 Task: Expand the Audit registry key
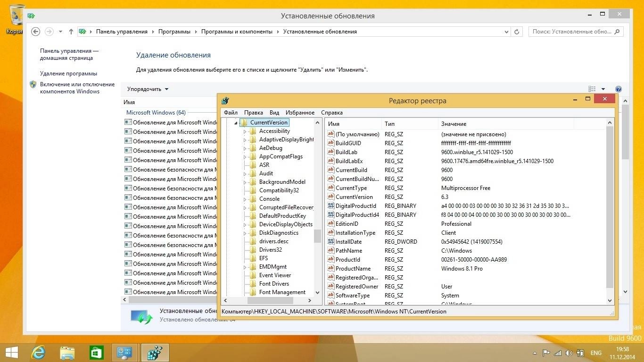click(245, 173)
